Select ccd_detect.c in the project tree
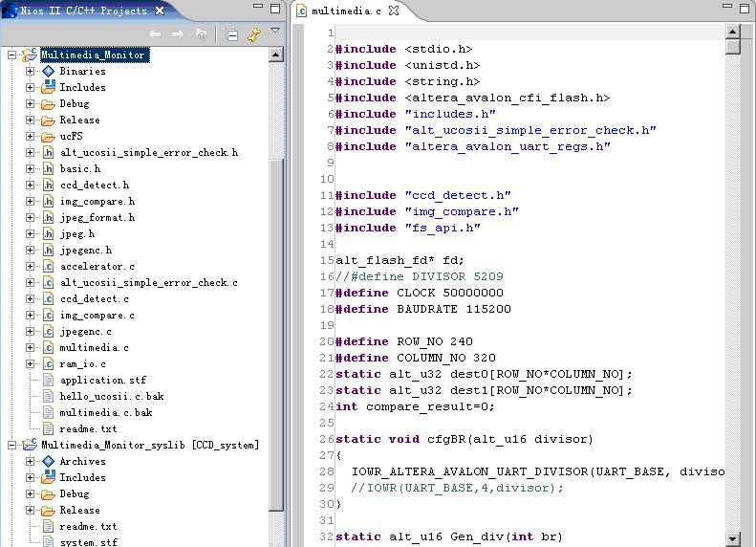Image resolution: width=756 pixels, height=547 pixels. (x=95, y=299)
